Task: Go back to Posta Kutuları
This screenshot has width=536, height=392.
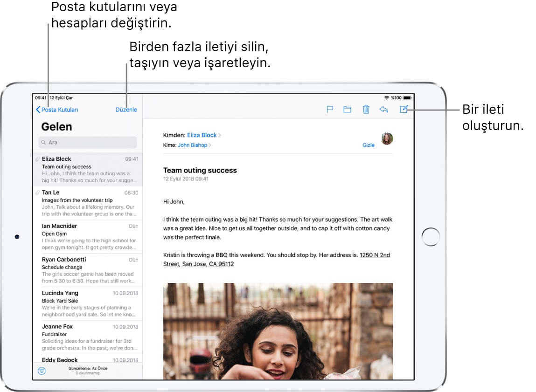Action: tap(57, 110)
